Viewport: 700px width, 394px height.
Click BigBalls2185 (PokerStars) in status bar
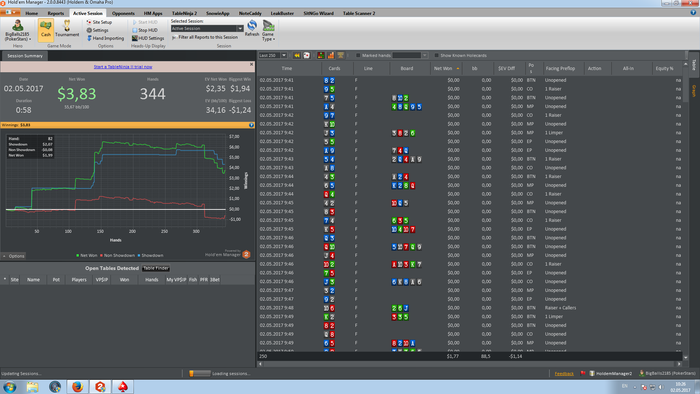(667, 373)
